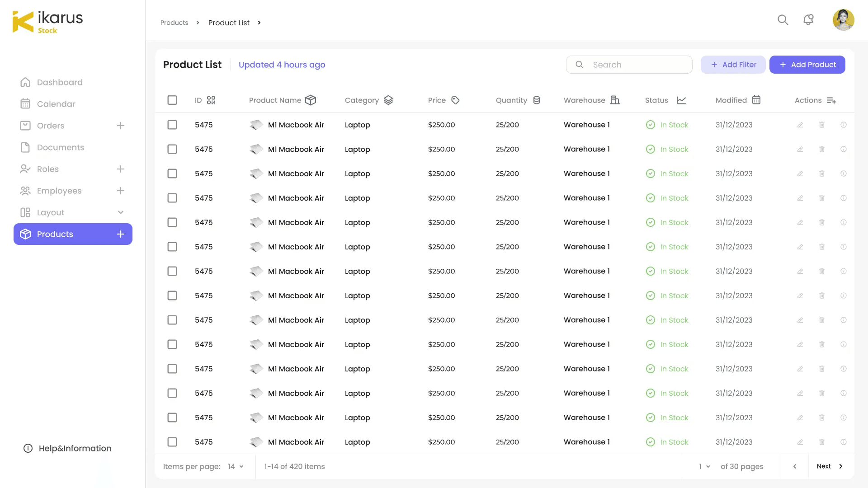Check the first product row checkbox
Viewport: 868px width, 488px height.
coord(172,125)
